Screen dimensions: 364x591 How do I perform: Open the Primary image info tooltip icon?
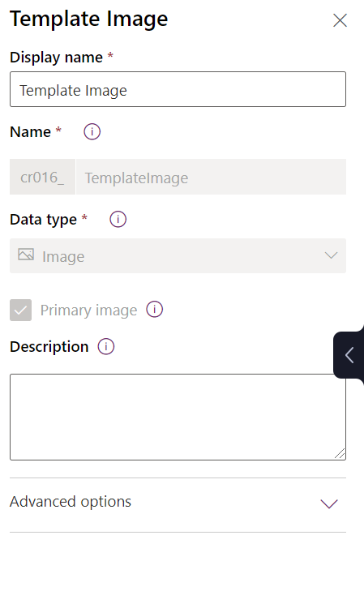[x=155, y=310]
